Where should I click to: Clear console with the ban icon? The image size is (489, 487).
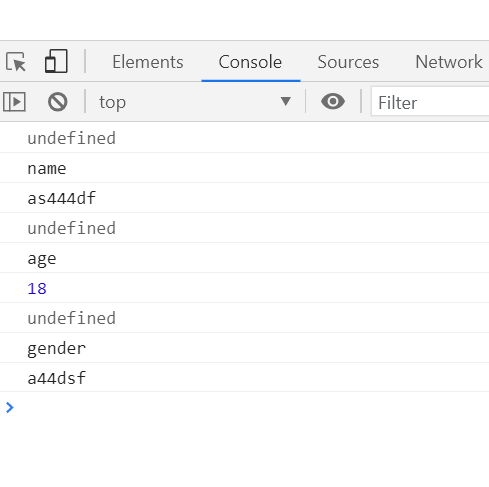click(x=58, y=102)
